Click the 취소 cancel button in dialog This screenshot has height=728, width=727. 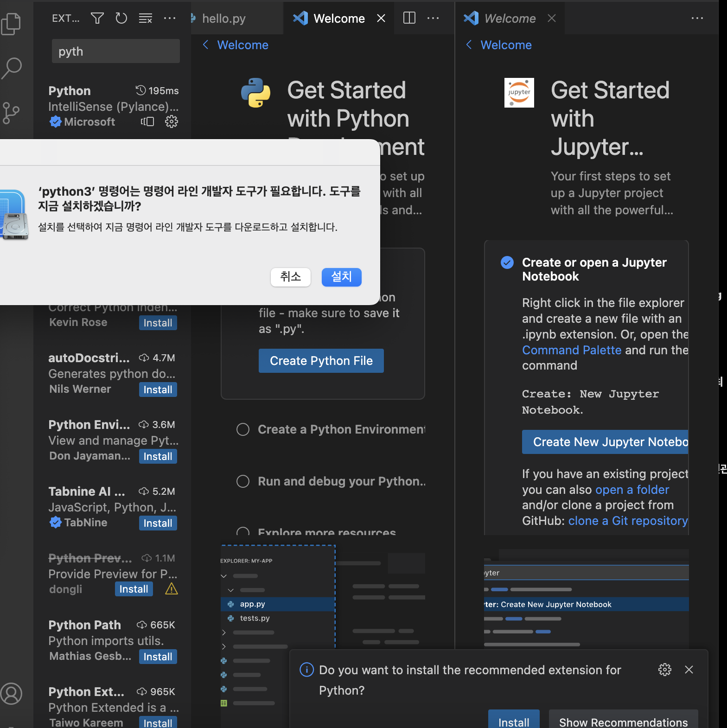tap(291, 277)
